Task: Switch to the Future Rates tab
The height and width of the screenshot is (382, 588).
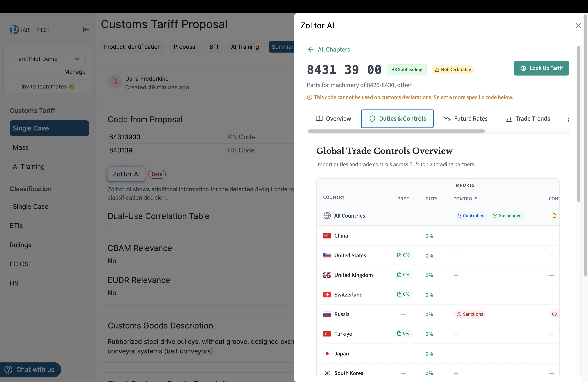Action: click(465, 119)
